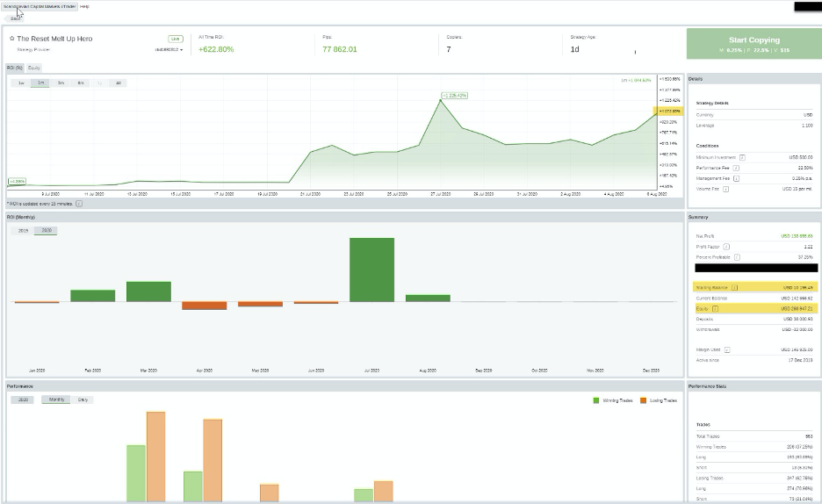The image size is (822, 504).
Task: Set ROI chart range to 3m
Action: pyautogui.click(x=61, y=83)
